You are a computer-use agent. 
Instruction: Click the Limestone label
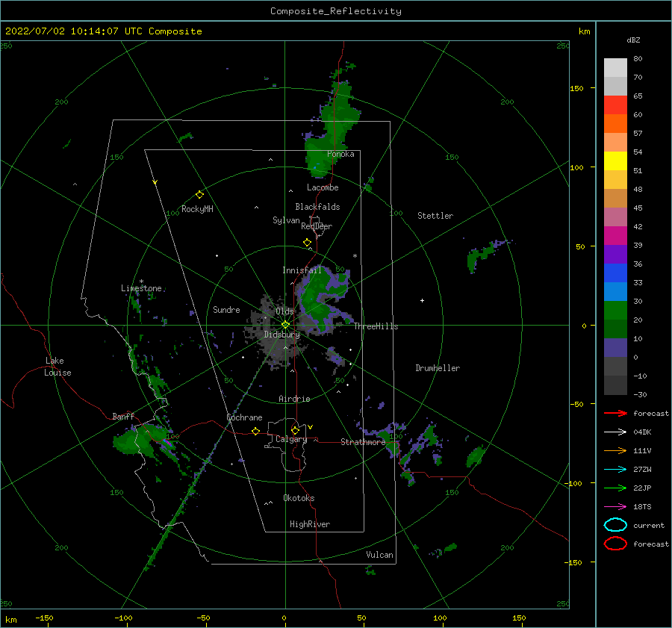point(141,288)
